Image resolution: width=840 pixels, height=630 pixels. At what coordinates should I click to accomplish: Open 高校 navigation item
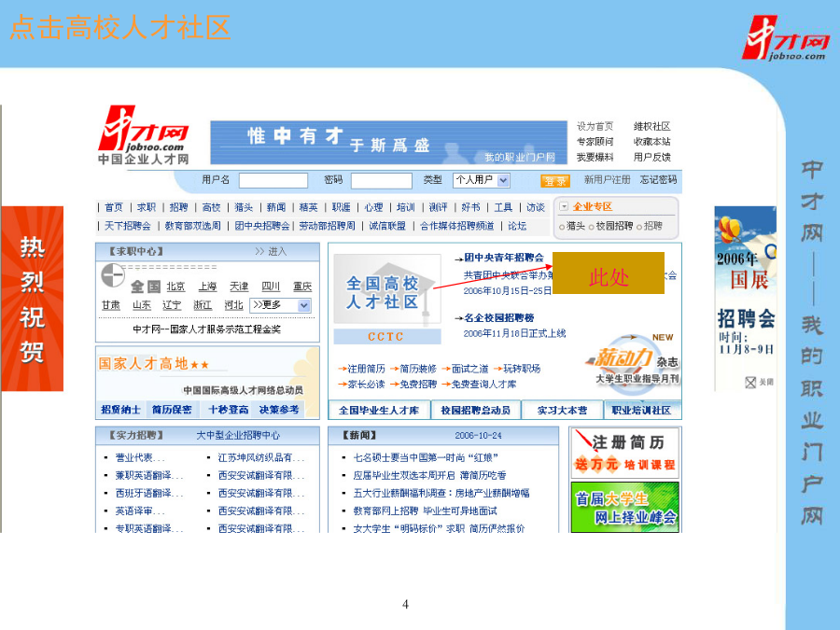pyautogui.click(x=211, y=207)
